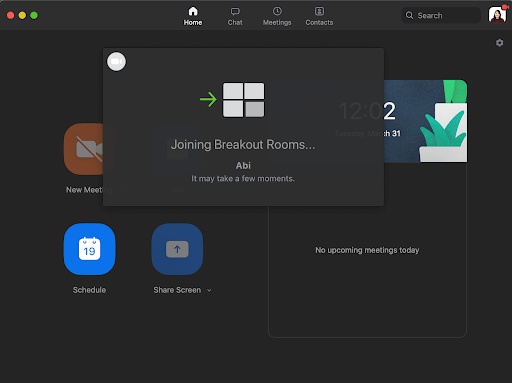Screen dimensions: 512x383
Task: Open Settings via gear icon
Action: coord(499,43)
